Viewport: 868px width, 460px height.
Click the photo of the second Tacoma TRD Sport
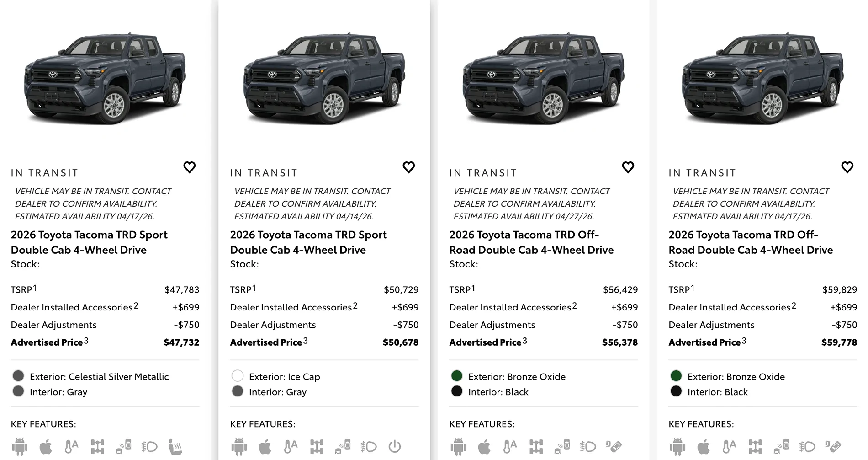324,78
